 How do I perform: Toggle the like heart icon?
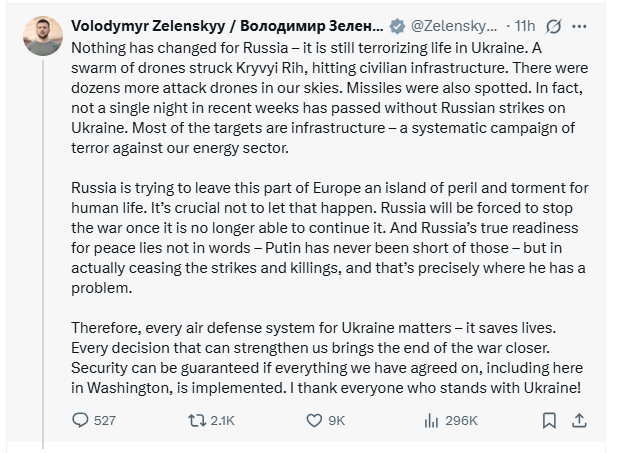click(312, 421)
